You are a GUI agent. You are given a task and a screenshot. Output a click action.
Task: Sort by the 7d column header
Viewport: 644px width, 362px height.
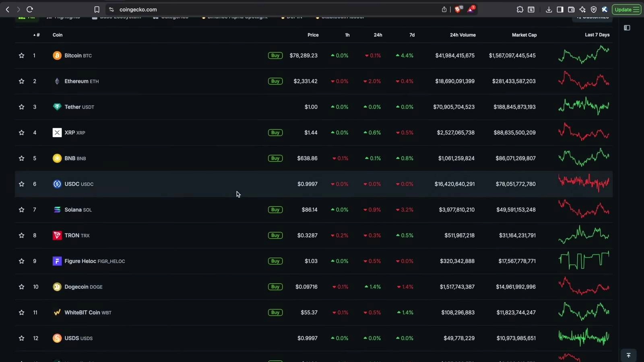coord(412,35)
